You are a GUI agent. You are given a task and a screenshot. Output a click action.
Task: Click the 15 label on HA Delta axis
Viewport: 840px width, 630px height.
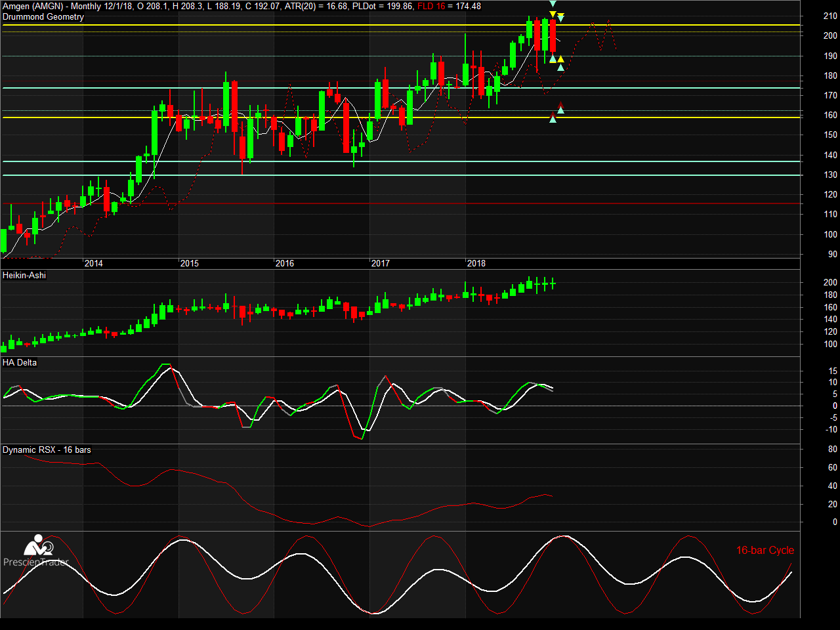point(833,371)
